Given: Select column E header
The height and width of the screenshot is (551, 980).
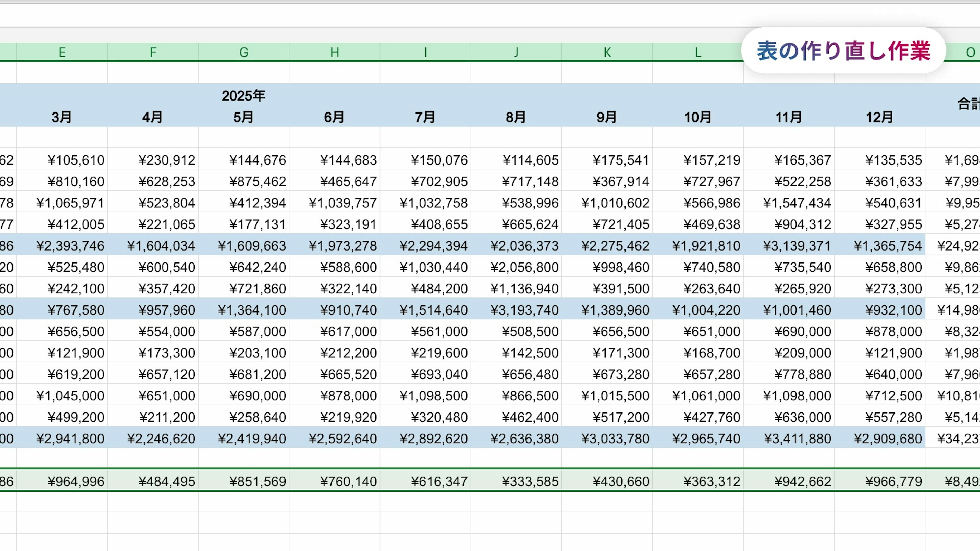Looking at the screenshot, I should point(62,52).
